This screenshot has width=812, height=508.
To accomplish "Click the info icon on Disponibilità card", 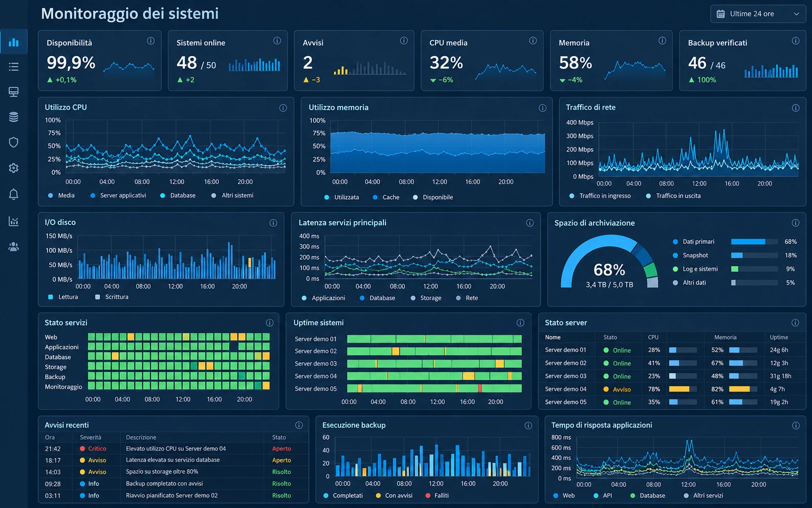I will (151, 41).
